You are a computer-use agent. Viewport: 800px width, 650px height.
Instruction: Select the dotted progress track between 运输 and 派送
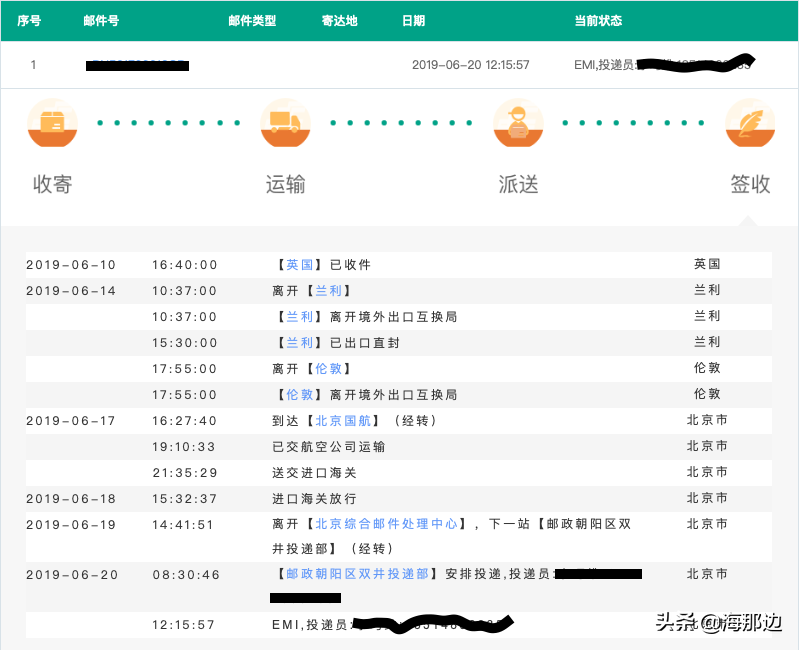(x=402, y=123)
